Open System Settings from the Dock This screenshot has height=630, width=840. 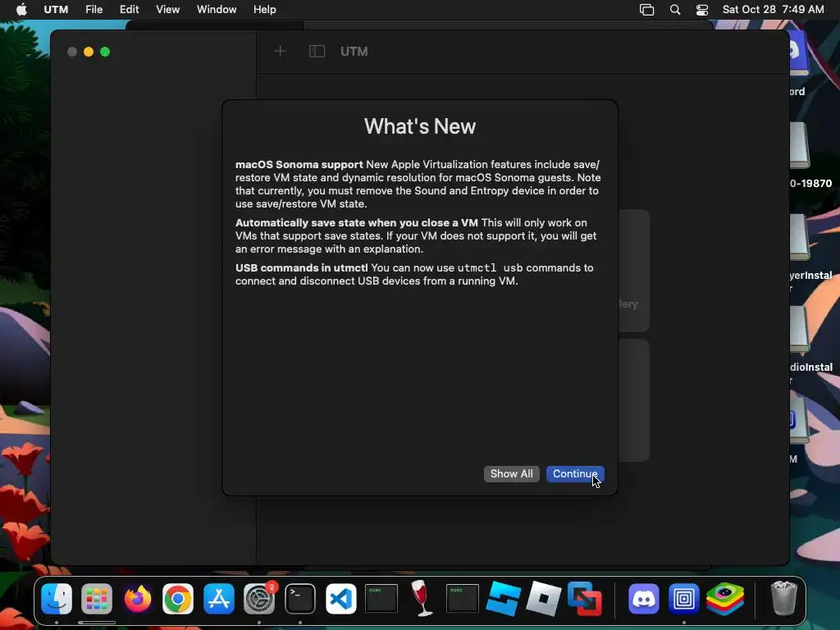pyautogui.click(x=259, y=598)
